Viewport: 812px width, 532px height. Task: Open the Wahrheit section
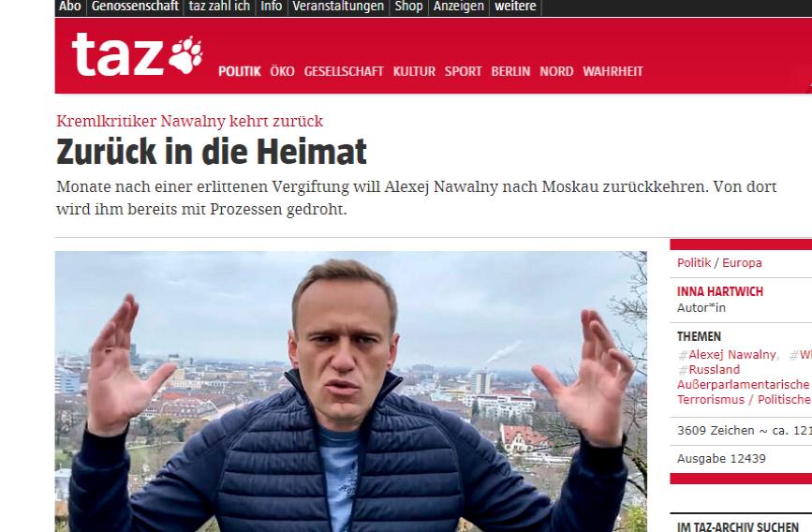tap(613, 71)
